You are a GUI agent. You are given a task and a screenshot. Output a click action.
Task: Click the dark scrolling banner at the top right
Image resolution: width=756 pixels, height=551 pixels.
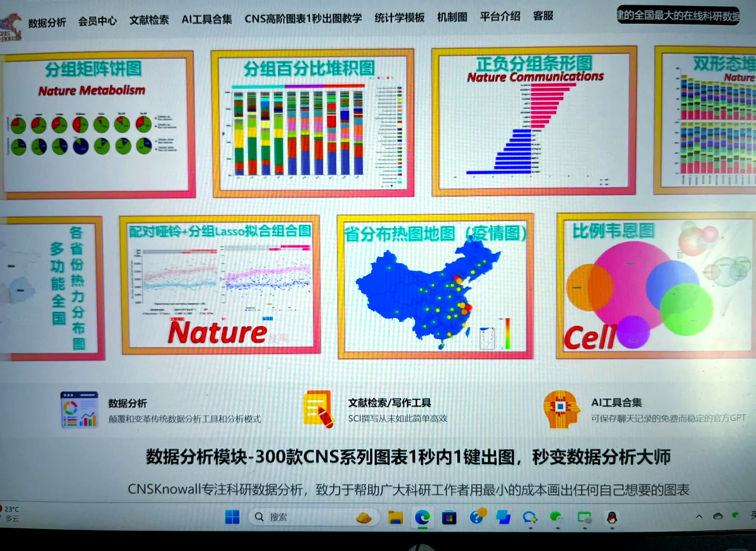click(x=678, y=15)
